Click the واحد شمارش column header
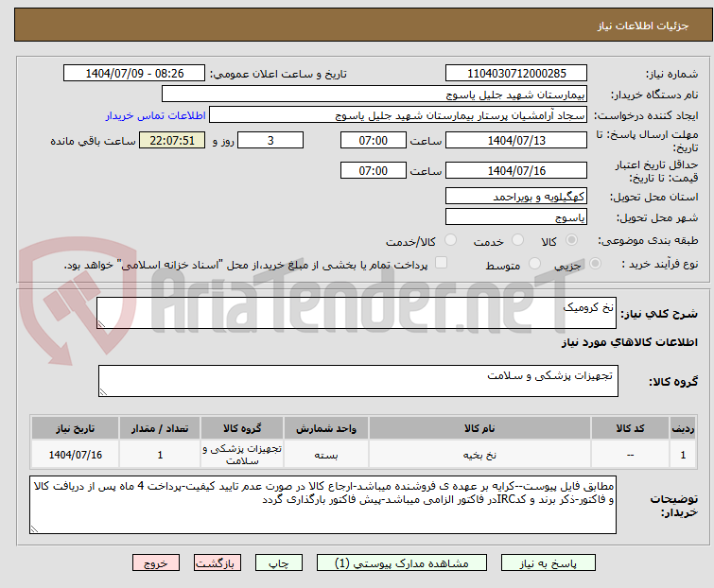The height and width of the screenshot is (588, 714). [x=326, y=428]
